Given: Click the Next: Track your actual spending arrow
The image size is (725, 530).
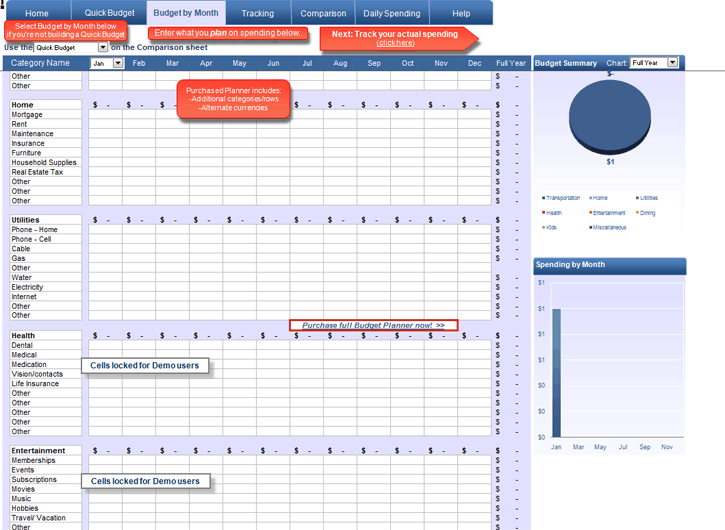Looking at the screenshot, I should click(x=399, y=38).
